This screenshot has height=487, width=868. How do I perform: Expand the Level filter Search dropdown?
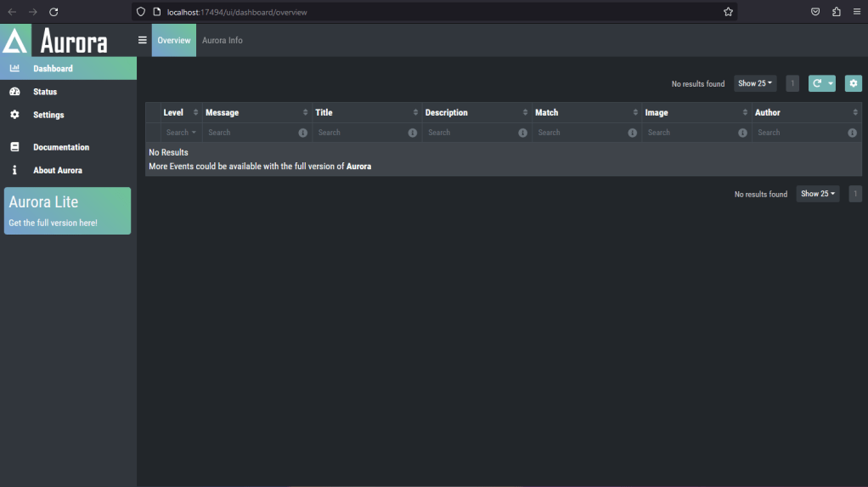click(181, 133)
